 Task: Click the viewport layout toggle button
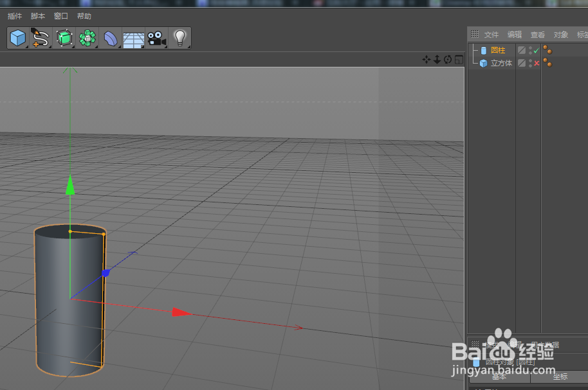pyautogui.click(x=458, y=59)
